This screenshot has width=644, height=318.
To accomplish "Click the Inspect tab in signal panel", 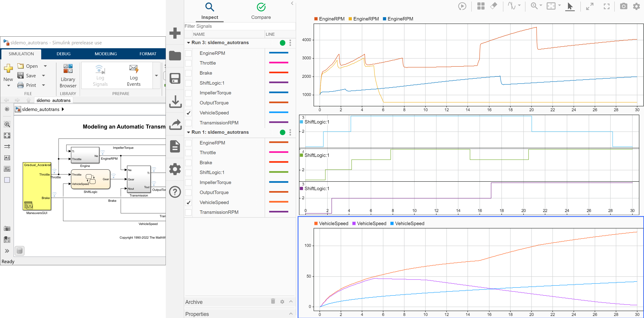I will (x=210, y=11).
